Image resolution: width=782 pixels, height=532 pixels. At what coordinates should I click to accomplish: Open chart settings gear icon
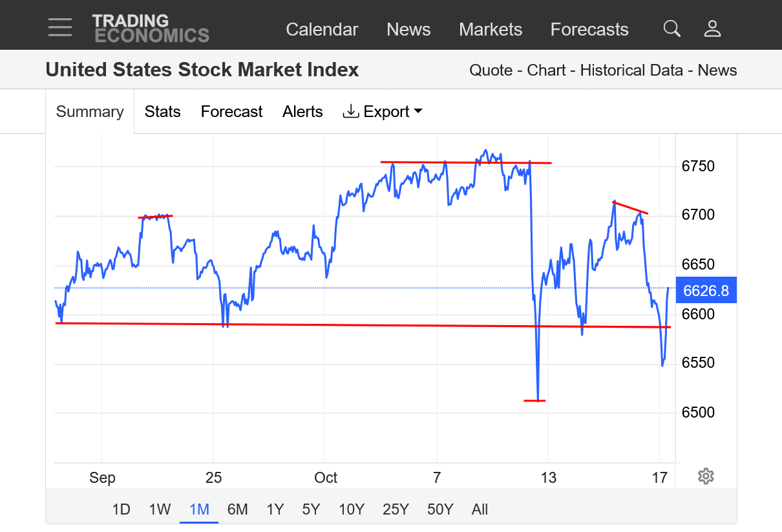click(x=706, y=476)
